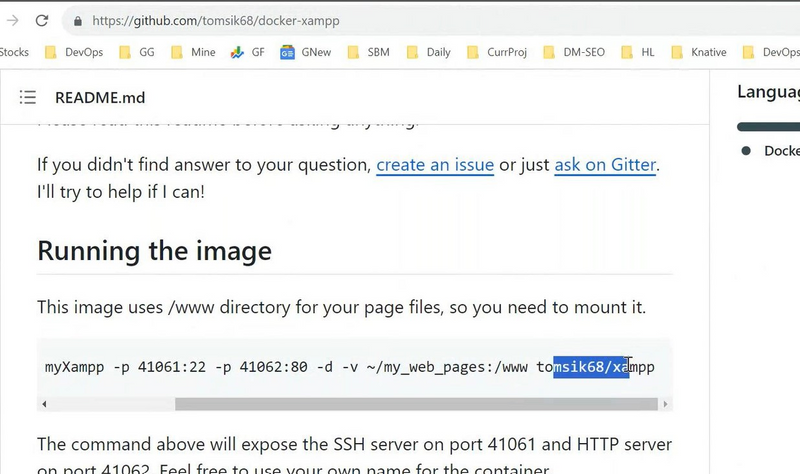Click the browser reload page icon
The image size is (800, 474).
pos(40,20)
